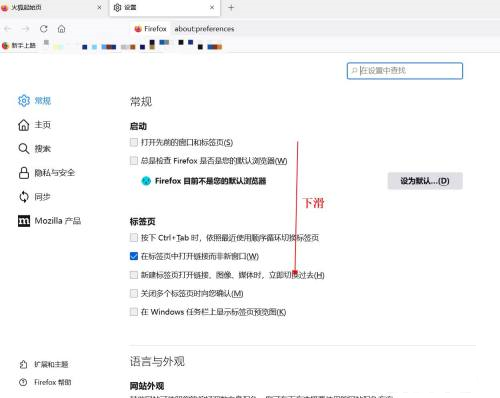
Task: Click the house icon for 主页 settings
Action: (24, 125)
